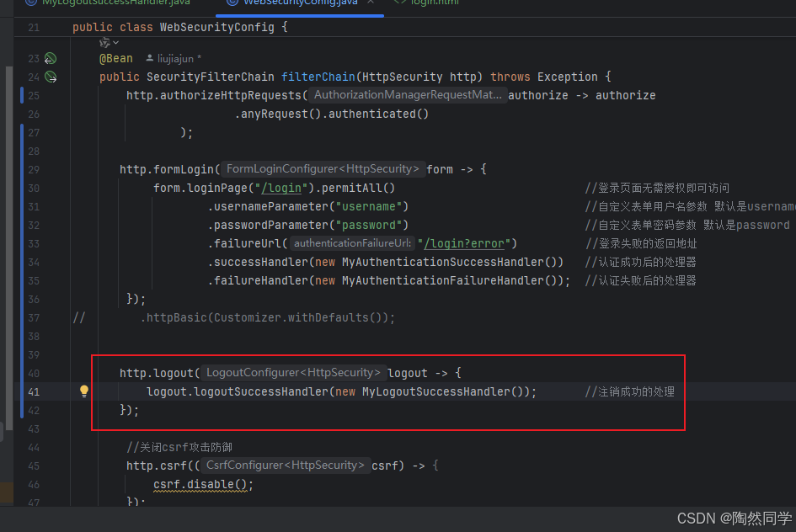The height and width of the screenshot is (532, 796).
Task: Click the blue VCS change marker beside line 33
Action: [24, 243]
